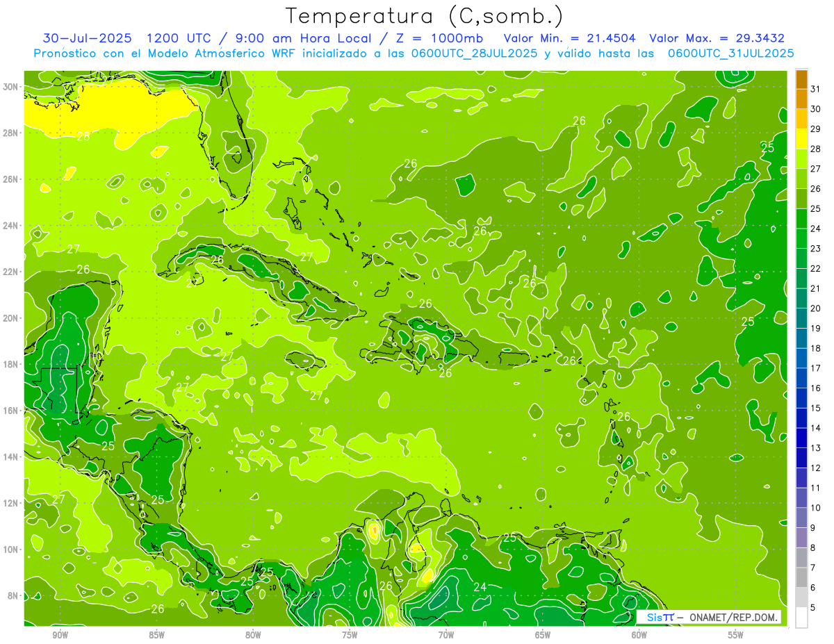Click the 10N latitude axis label
This screenshot has height=644, width=834.
pyautogui.click(x=12, y=550)
